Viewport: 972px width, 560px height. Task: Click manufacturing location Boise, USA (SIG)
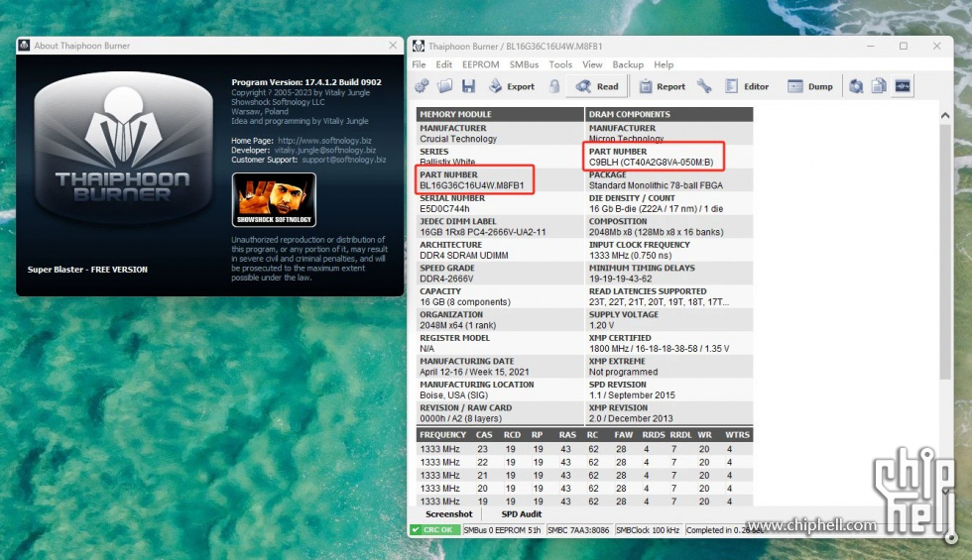click(454, 395)
